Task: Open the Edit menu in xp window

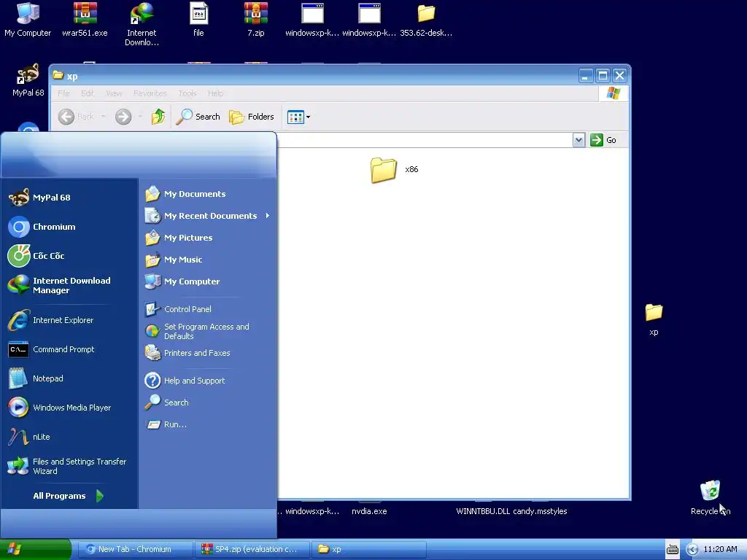Action: click(x=88, y=93)
